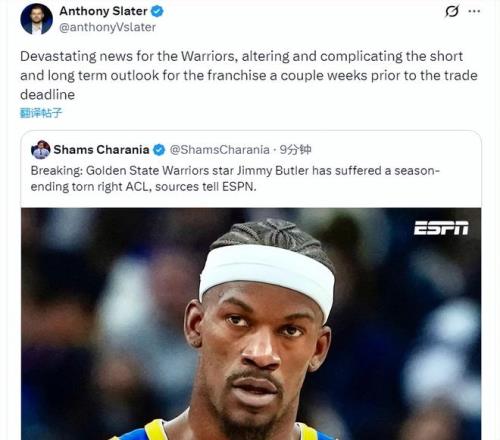Click the 'Devastating news for the Warriors' text
The image size is (500, 440).
coord(127,56)
